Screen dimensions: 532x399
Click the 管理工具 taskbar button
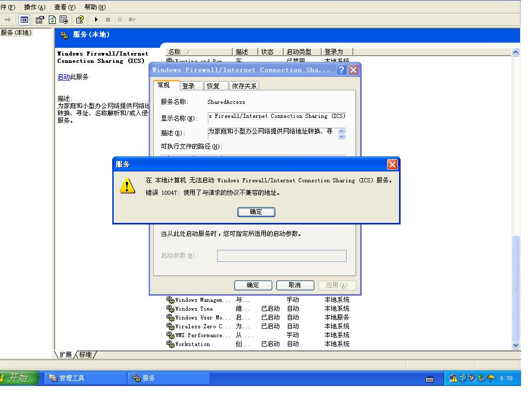click(x=85, y=378)
